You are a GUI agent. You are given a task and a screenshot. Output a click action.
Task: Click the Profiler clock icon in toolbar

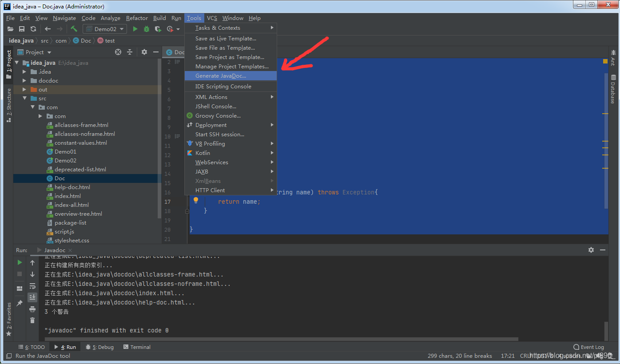170,29
